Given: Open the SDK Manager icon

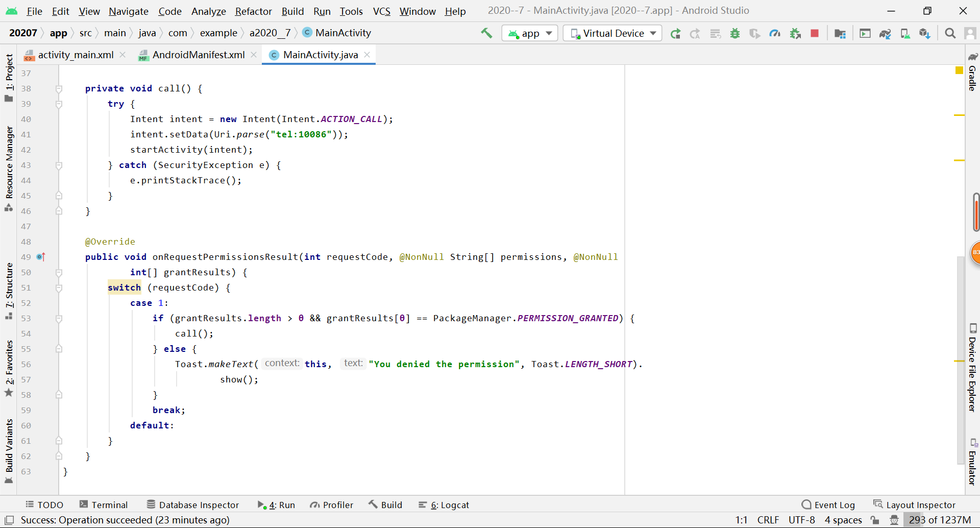Looking at the screenshot, I should point(925,34).
